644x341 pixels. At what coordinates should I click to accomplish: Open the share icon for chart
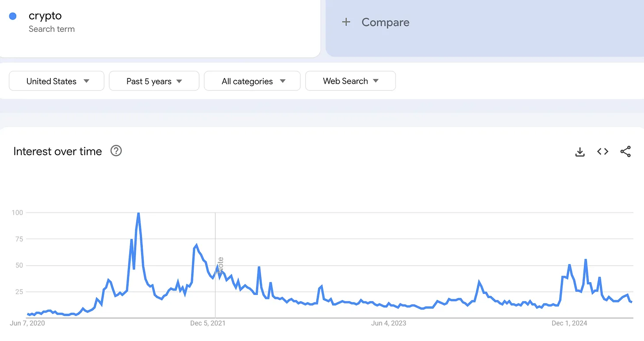pyautogui.click(x=625, y=151)
